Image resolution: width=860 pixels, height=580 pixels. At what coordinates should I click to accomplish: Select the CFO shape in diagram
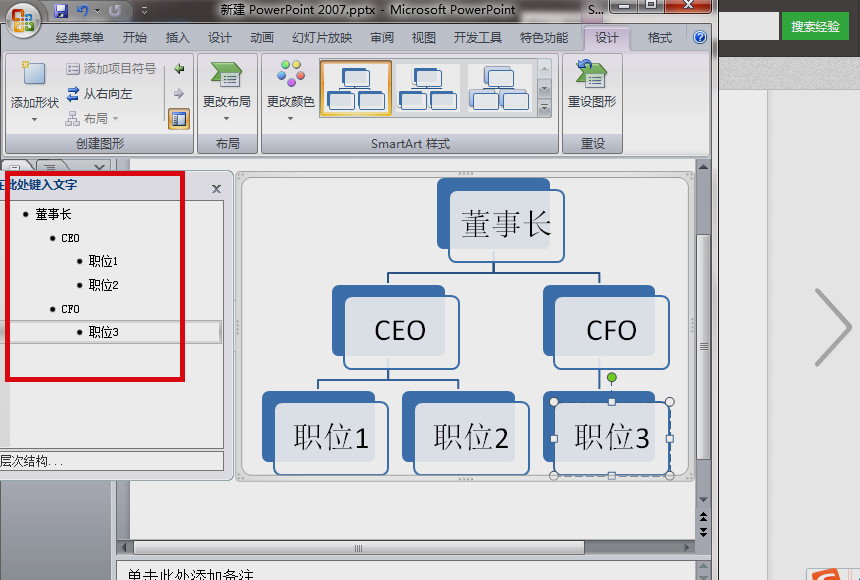tap(611, 331)
